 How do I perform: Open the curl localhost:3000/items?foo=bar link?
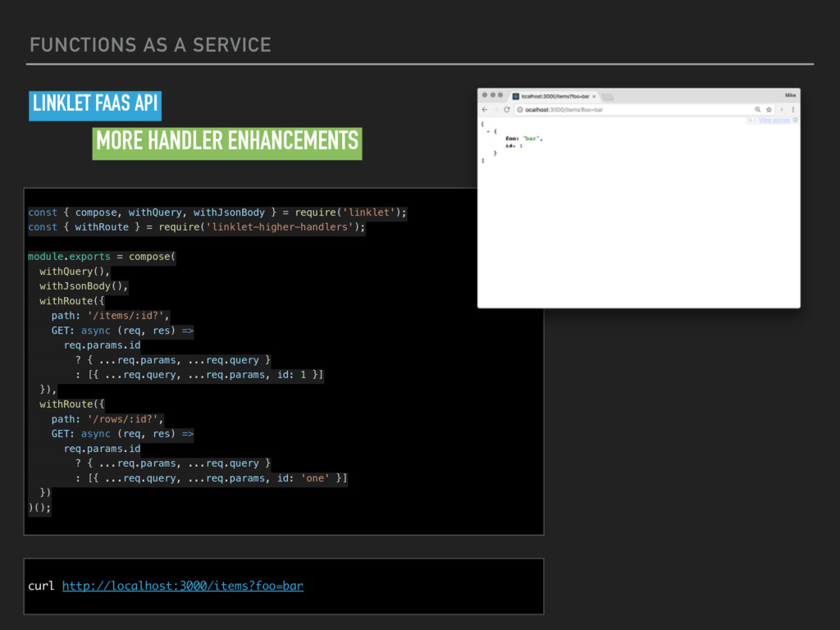[x=183, y=586]
